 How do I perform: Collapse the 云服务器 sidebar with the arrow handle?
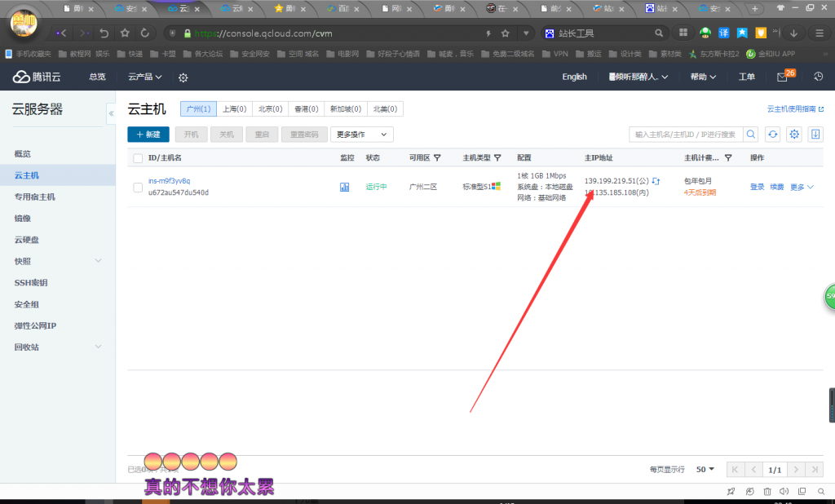pos(111,113)
